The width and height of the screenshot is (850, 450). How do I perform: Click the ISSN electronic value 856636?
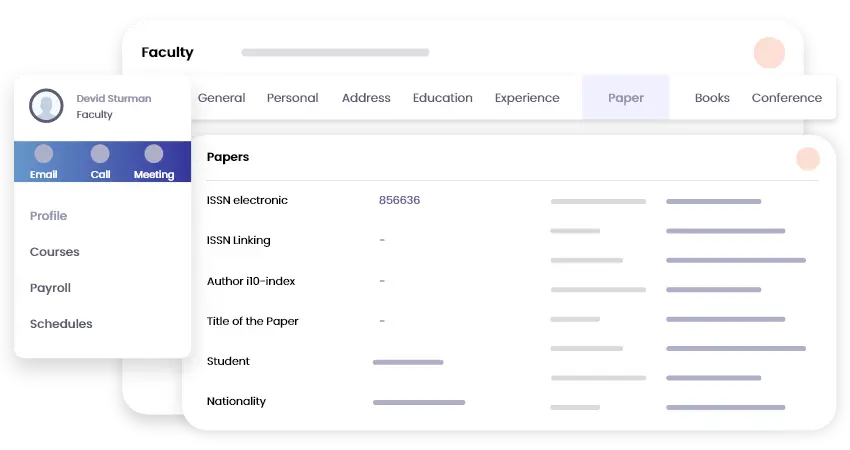click(399, 200)
